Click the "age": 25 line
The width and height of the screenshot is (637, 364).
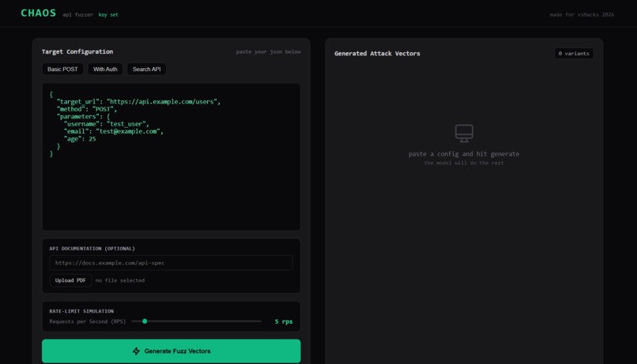point(80,139)
